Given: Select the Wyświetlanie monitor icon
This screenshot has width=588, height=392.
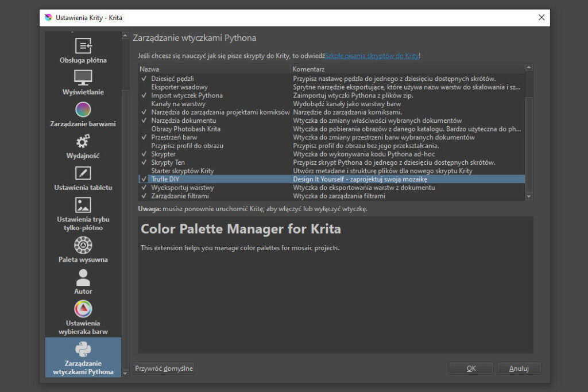Looking at the screenshot, I should (x=83, y=77).
